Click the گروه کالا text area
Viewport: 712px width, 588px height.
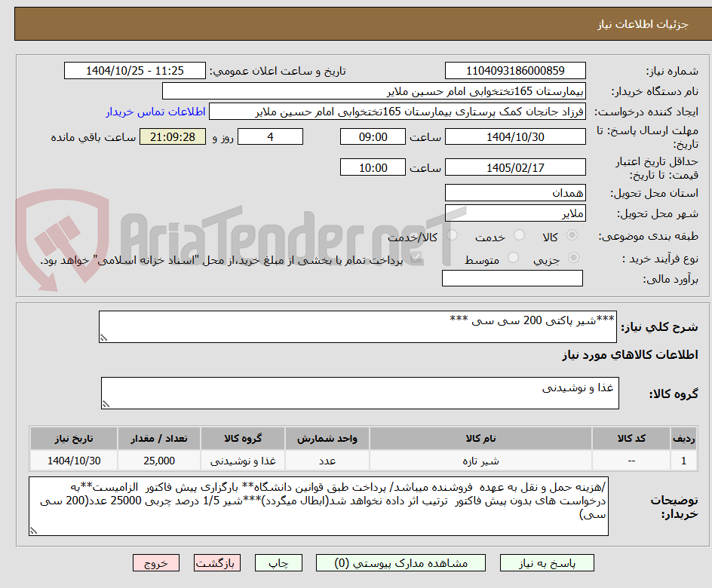[x=360, y=393]
